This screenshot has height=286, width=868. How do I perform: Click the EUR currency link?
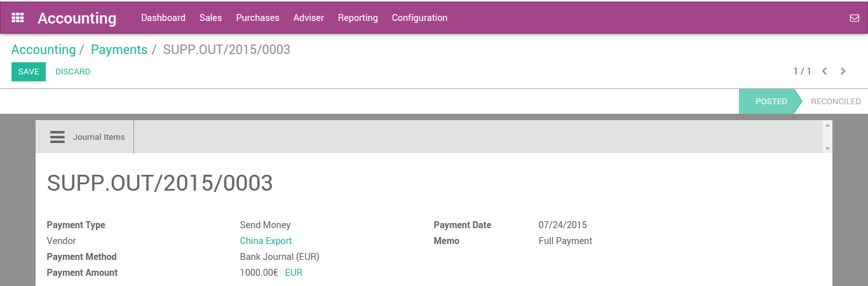[294, 273]
